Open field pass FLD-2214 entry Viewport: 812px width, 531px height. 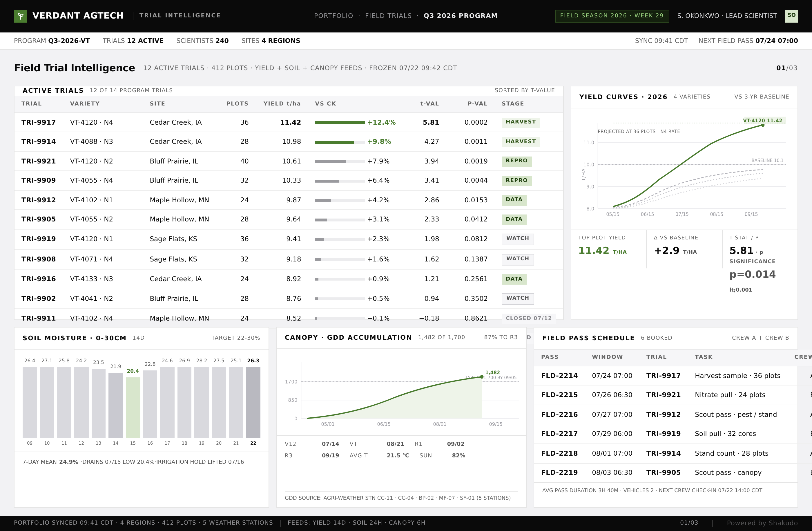tap(665, 375)
